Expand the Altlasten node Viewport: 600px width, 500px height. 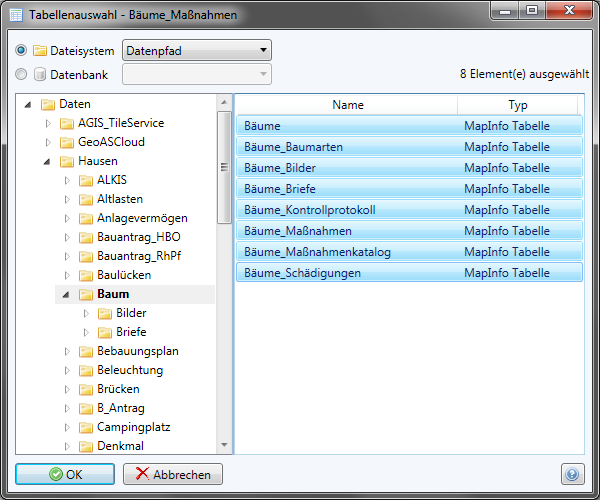pyautogui.click(x=67, y=199)
